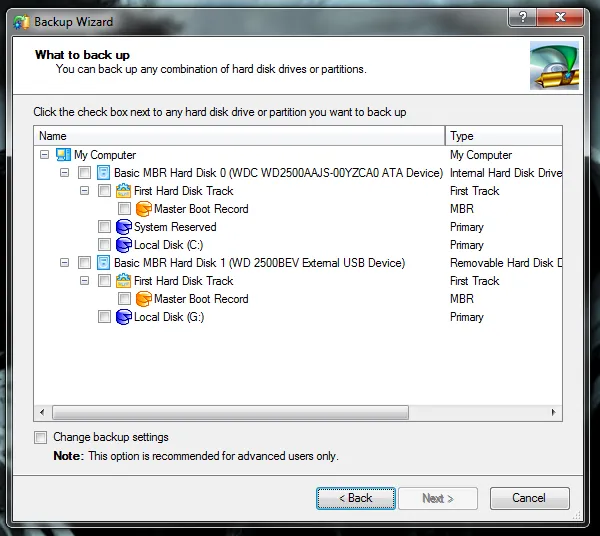
Task: Click the Hard Disk 0 drive icon
Action: pyautogui.click(x=103, y=173)
